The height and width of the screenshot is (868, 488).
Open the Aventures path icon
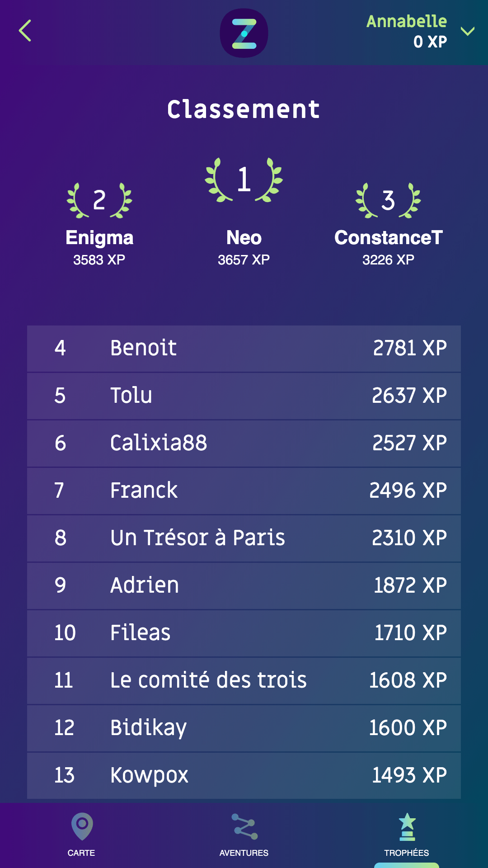(x=244, y=826)
